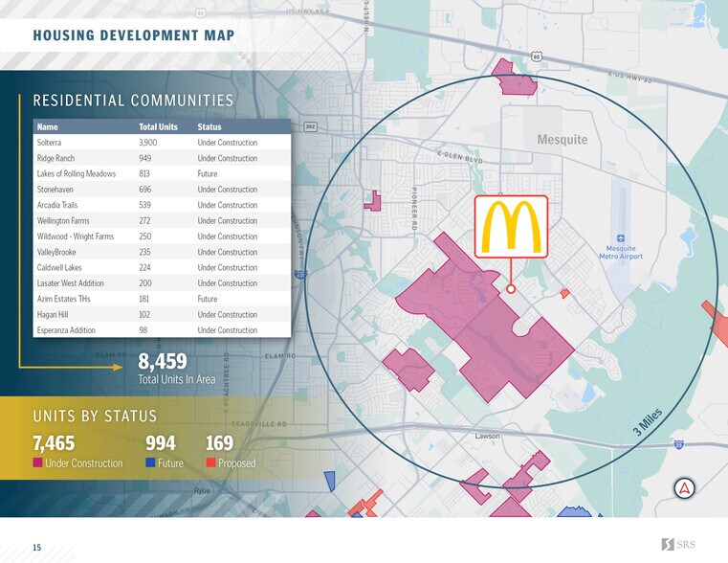Select the Wellington Farms row name
Image resolution: width=728 pixels, height=563 pixels.
click(x=63, y=220)
